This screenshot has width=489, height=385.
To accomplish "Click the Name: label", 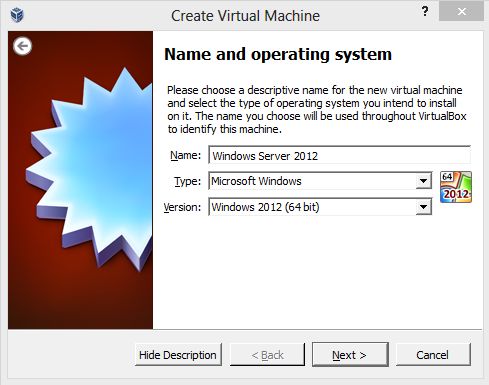I will point(185,155).
